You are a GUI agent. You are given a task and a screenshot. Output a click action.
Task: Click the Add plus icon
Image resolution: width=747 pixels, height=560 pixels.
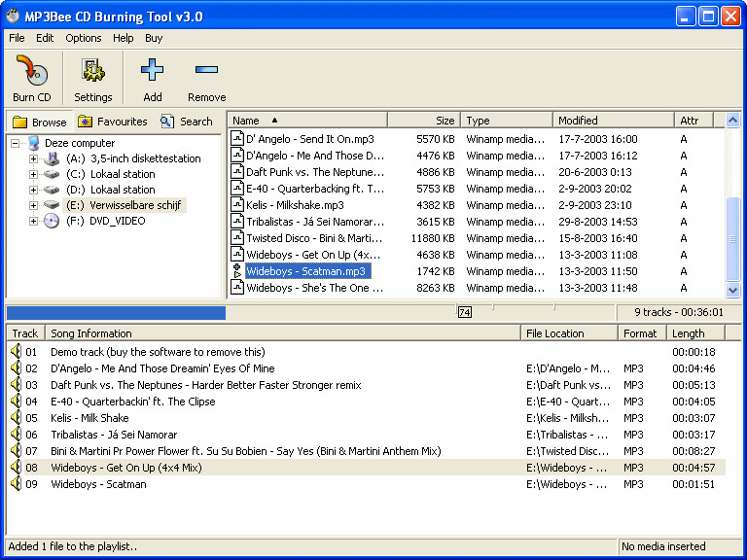[153, 70]
